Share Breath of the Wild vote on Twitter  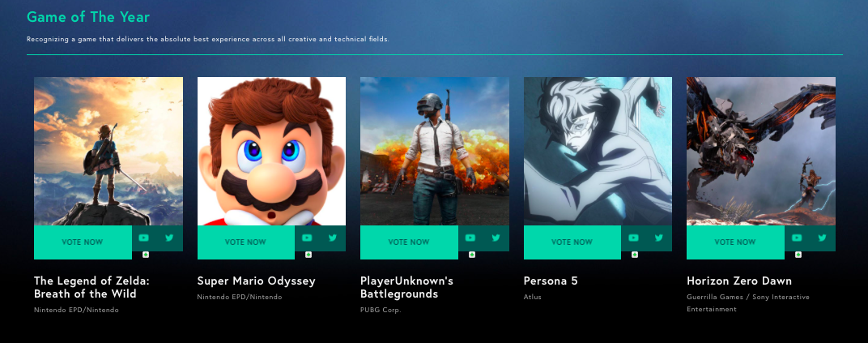(x=169, y=238)
